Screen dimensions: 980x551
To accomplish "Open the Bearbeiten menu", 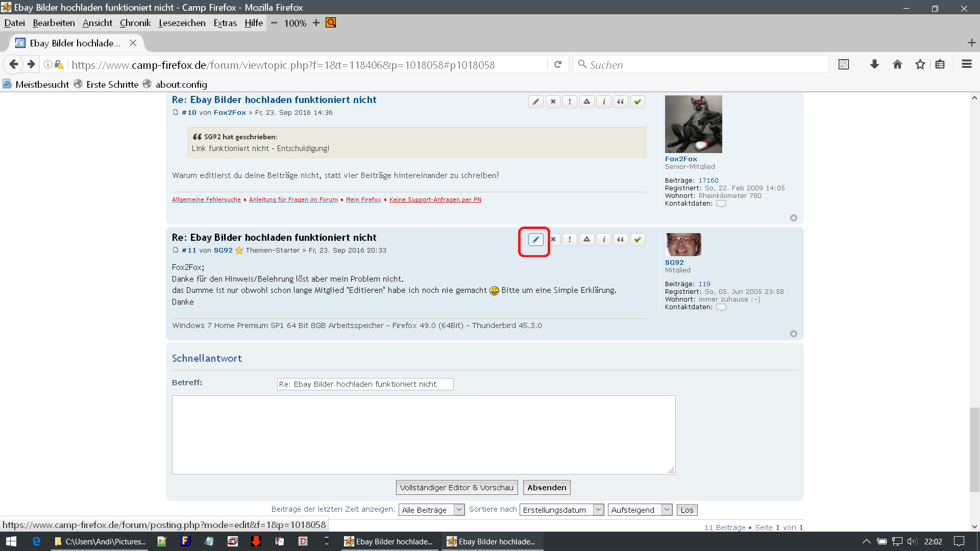I will [54, 23].
